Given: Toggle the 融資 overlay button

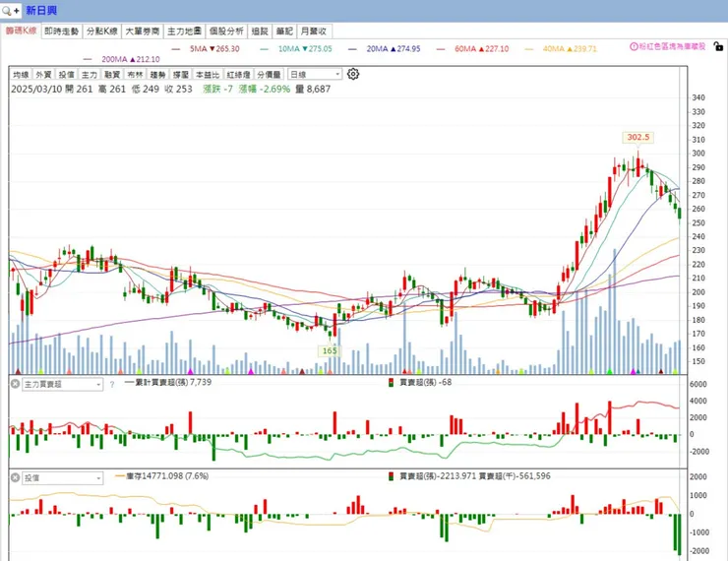Looking at the screenshot, I should pos(112,74).
